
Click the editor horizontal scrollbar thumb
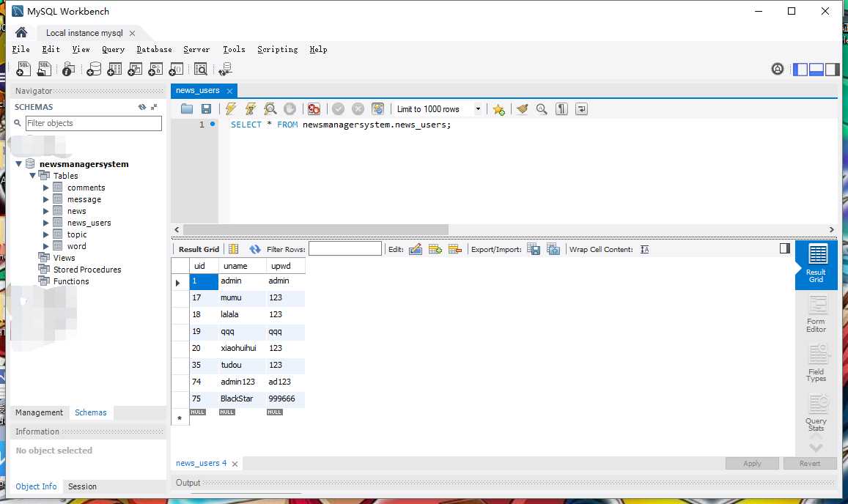click(315, 230)
